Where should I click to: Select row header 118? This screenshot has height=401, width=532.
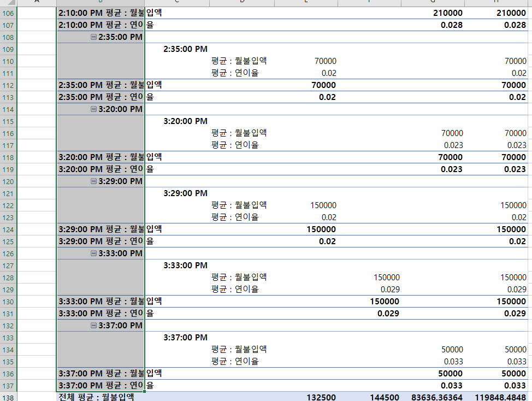pyautogui.click(x=9, y=157)
